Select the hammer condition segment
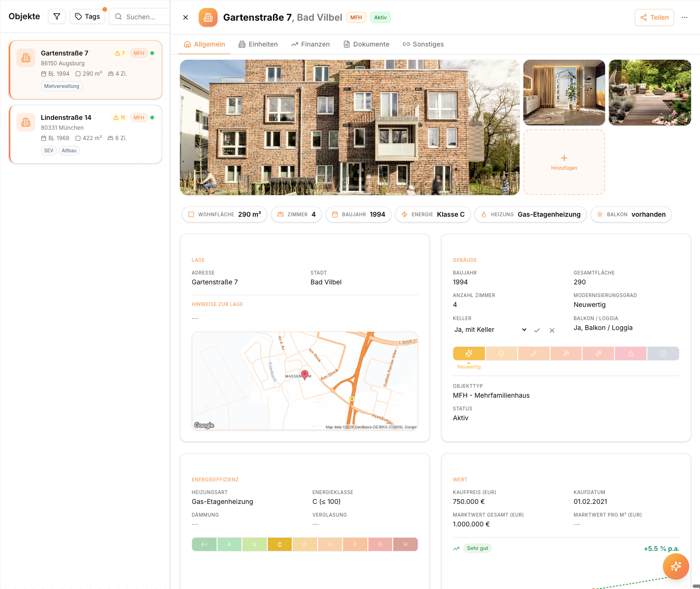 (x=566, y=353)
